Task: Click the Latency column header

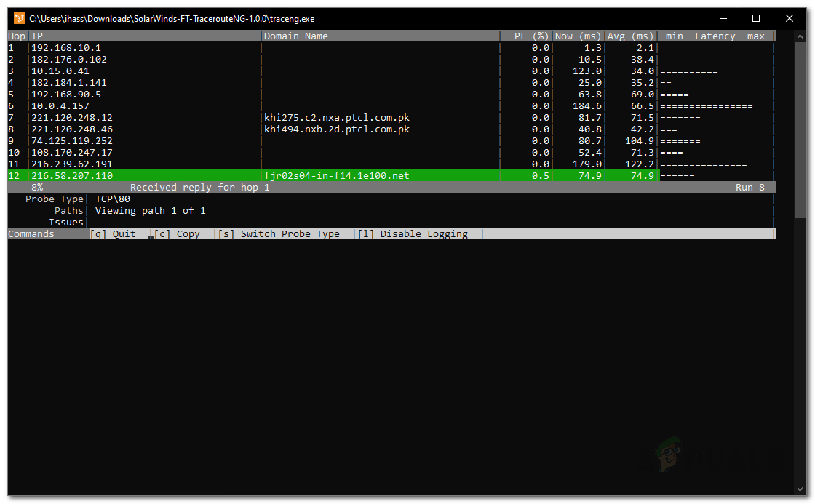Action: pyautogui.click(x=715, y=36)
